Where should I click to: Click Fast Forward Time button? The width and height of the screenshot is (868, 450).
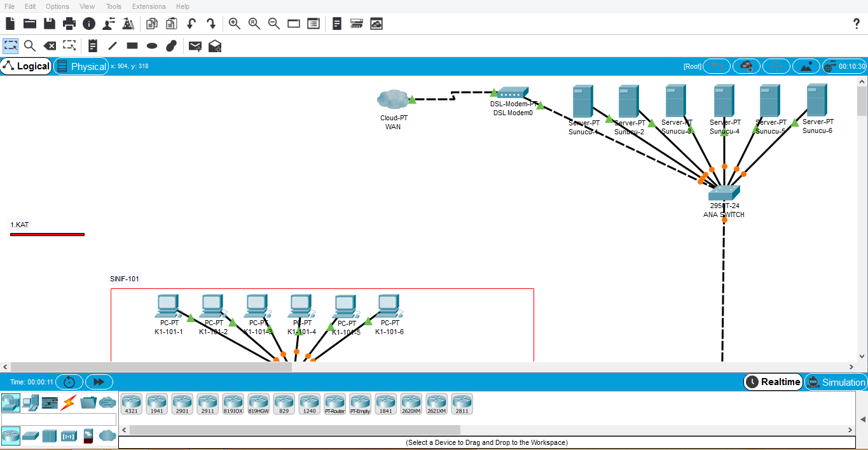pos(99,382)
